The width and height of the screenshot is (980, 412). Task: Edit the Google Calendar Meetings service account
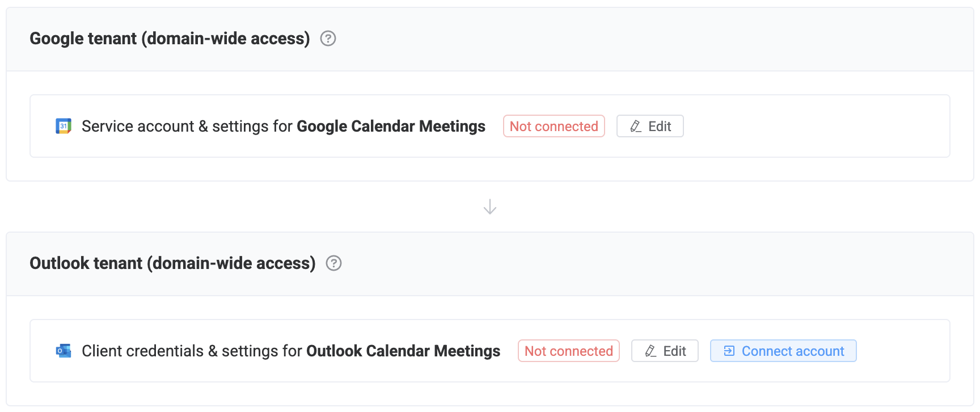[650, 127]
